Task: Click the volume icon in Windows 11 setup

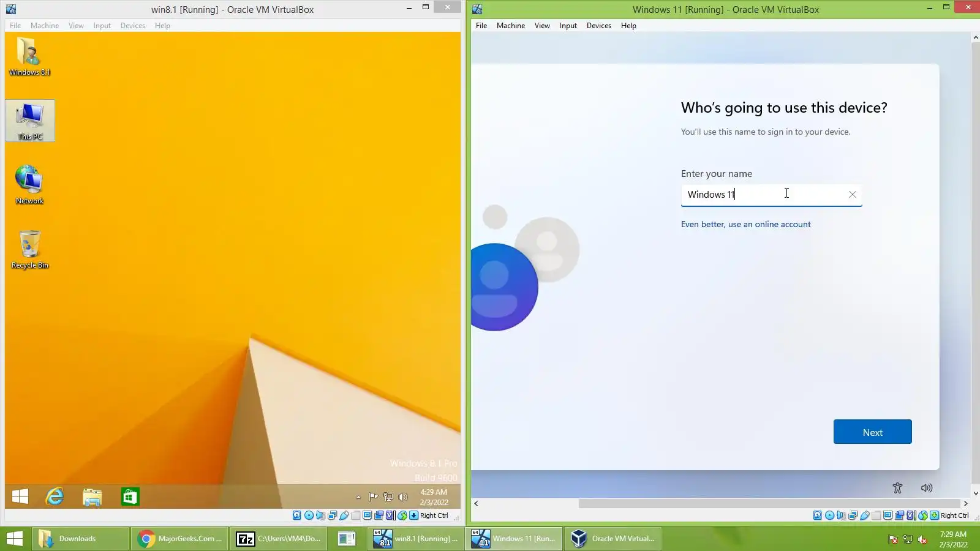Action: click(927, 488)
